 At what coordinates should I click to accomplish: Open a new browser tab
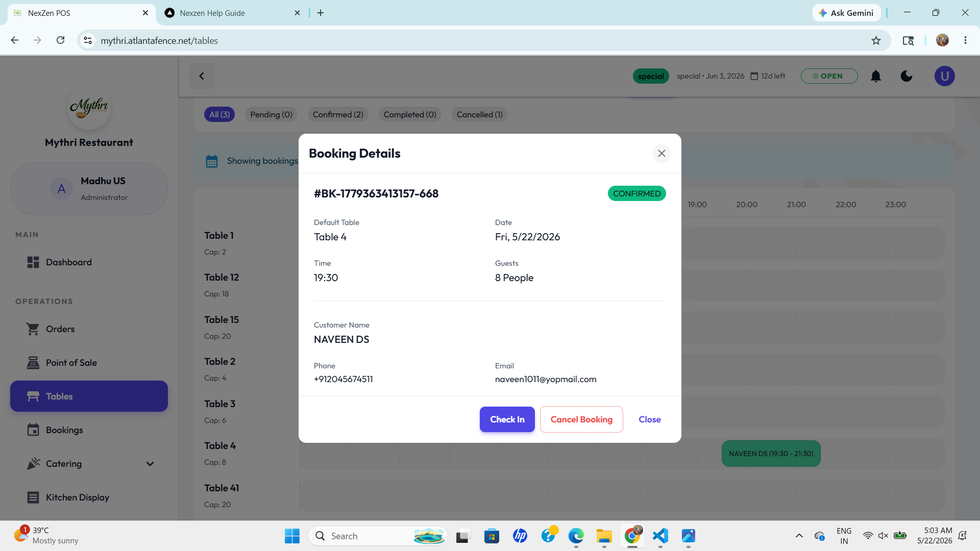point(321,13)
